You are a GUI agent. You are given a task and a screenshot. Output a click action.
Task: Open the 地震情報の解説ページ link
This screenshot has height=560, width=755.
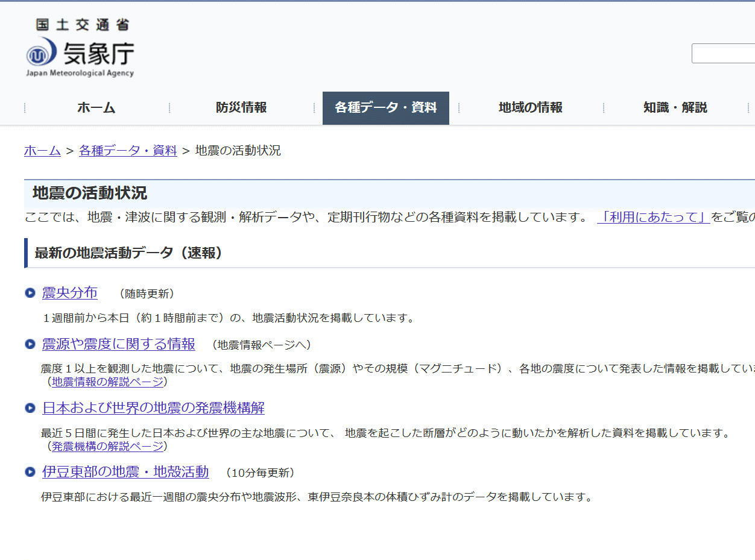(x=107, y=382)
